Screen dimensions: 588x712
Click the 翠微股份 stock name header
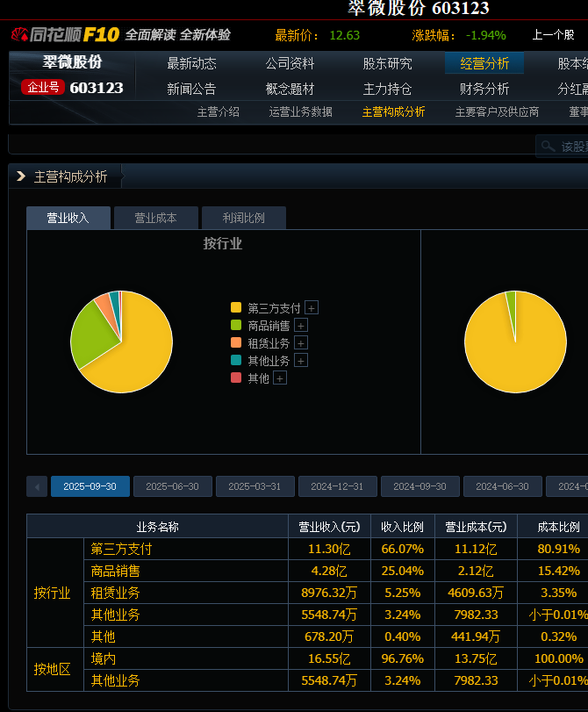click(x=73, y=61)
